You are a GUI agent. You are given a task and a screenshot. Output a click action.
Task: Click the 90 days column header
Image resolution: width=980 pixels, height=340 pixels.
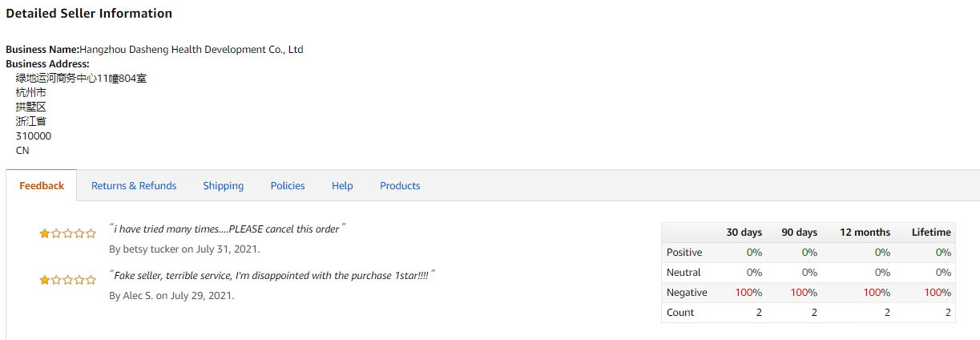(799, 233)
